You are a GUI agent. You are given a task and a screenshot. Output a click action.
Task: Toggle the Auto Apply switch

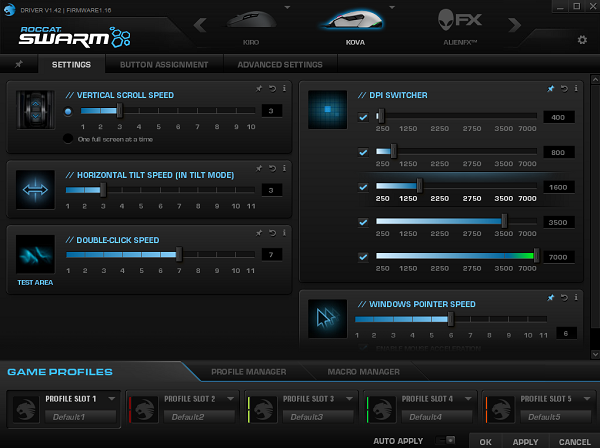click(x=446, y=440)
